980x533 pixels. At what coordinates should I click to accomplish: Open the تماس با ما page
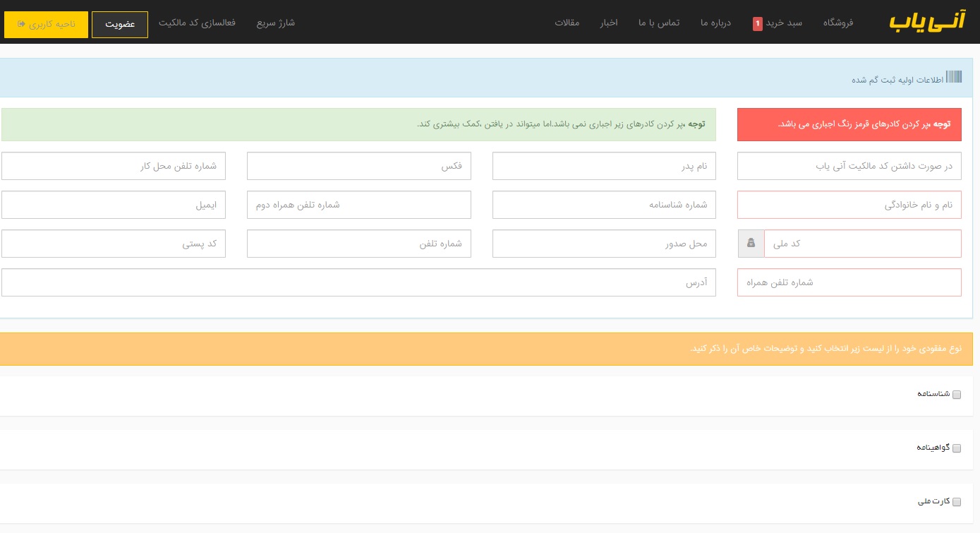coord(659,23)
